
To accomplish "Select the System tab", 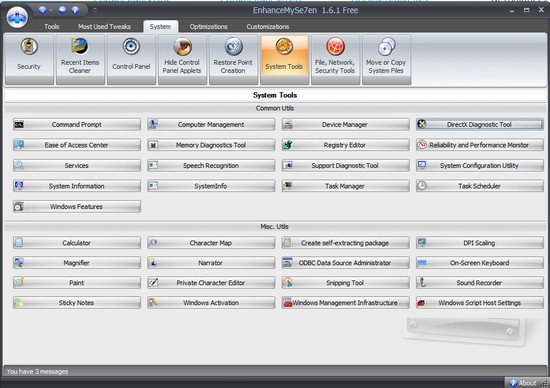I will [160, 27].
